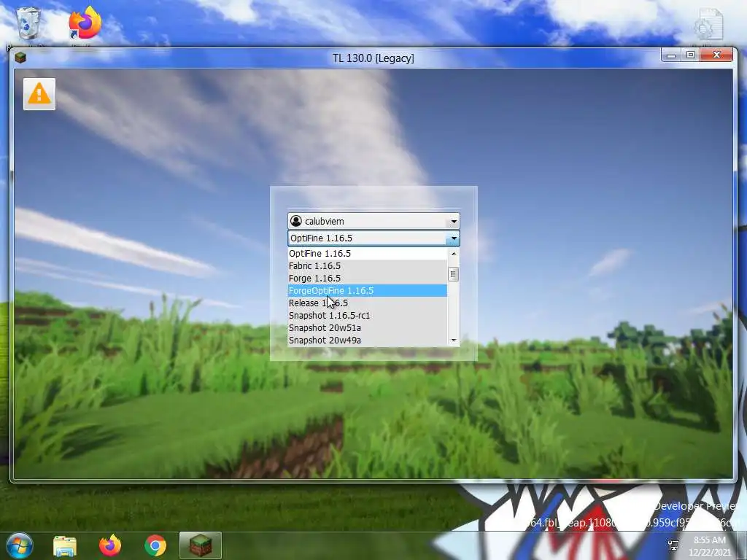This screenshot has height=560, width=747.
Task: Open the Windows Start menu
Action: coord(20,545)
